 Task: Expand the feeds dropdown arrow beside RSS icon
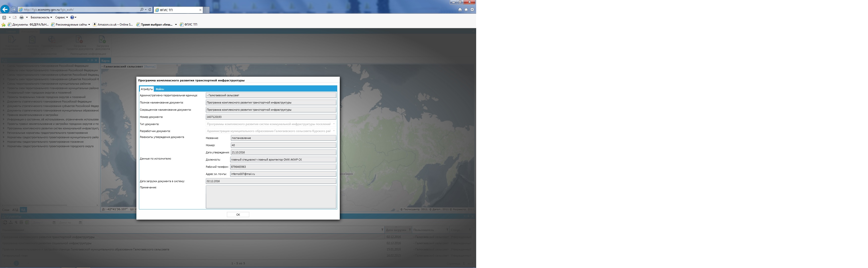[9, 17]
